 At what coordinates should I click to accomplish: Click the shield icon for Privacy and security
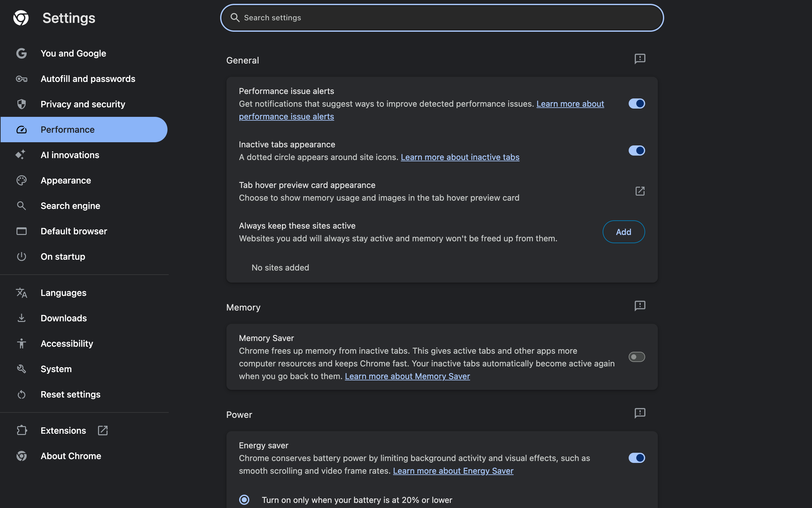pos(22,104)
